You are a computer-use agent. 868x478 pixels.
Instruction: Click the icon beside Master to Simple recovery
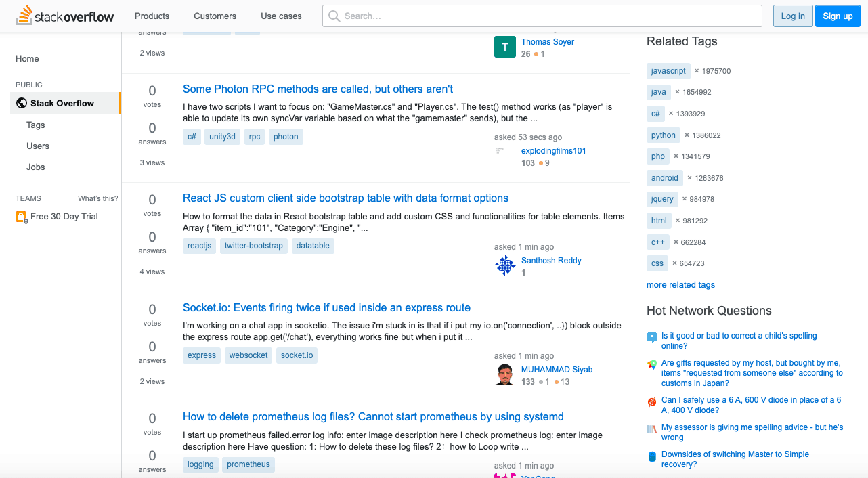tap(652, 457)
